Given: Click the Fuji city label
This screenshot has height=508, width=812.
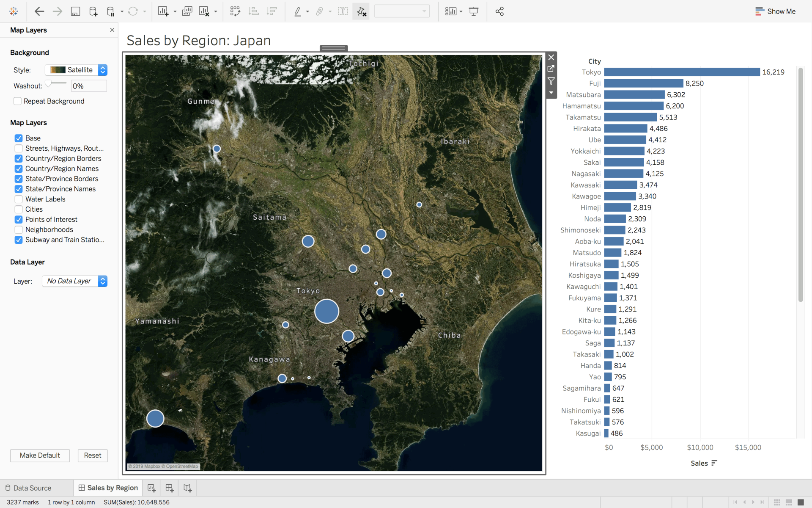Looking at the screenshot, I should click(595, 83).
